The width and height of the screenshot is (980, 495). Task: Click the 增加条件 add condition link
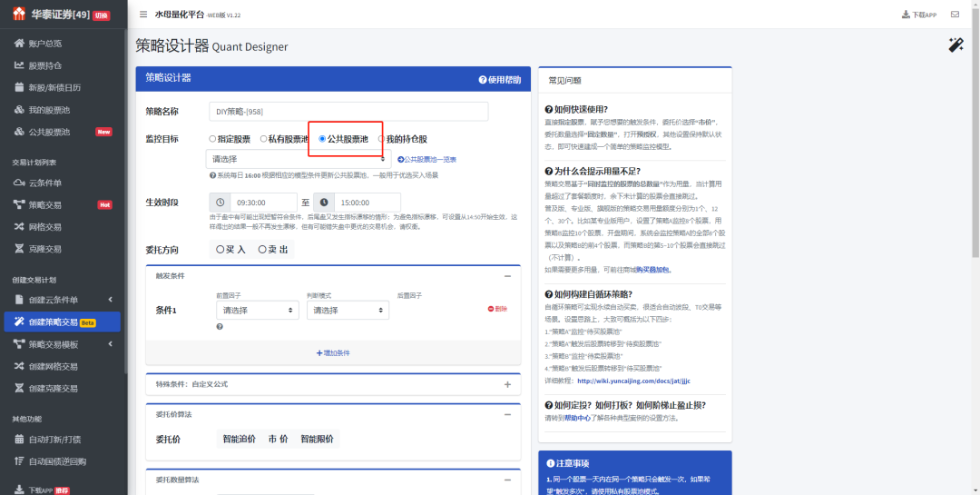pyautogui.click(x=333, y=352)
